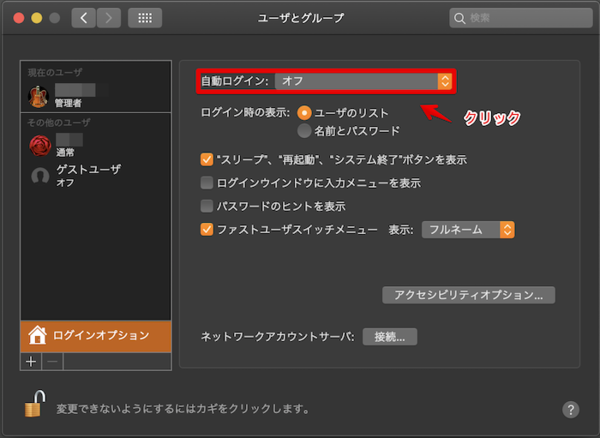Select the ユーザのリスト radio button
The image size is (600, 438).
tap(304, 113)
